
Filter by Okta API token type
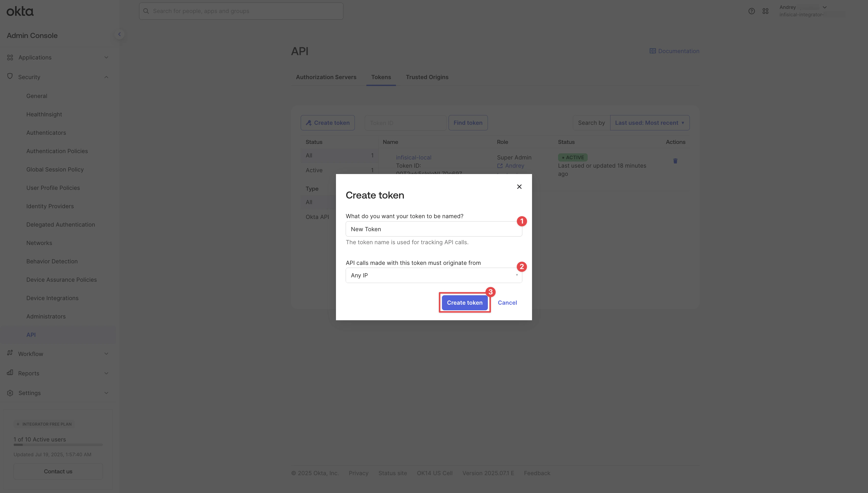coord(317,217)
